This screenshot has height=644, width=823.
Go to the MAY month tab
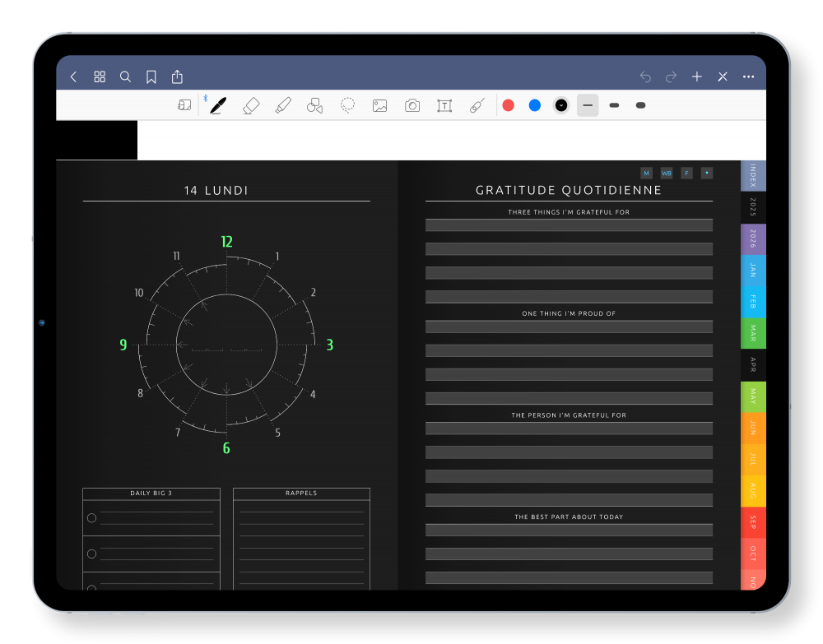(753, 396)
